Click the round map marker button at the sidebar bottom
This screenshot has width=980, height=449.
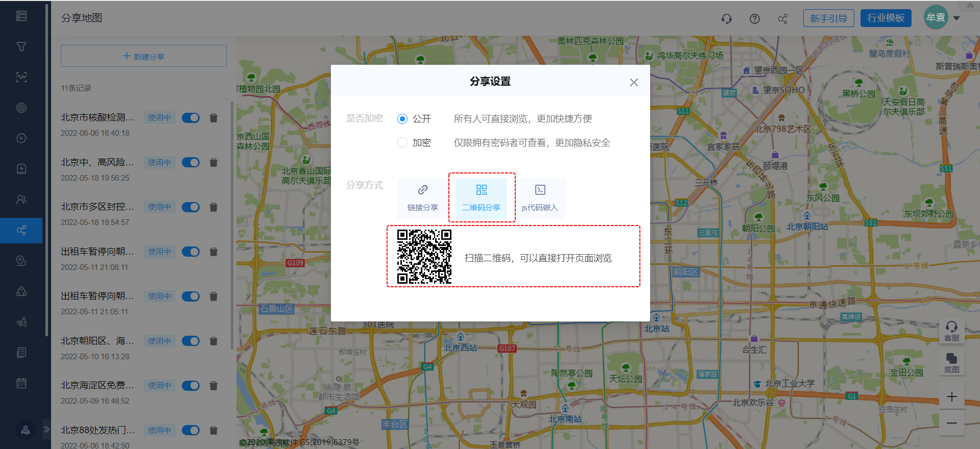pyautogui.click(x=26, y=430)
